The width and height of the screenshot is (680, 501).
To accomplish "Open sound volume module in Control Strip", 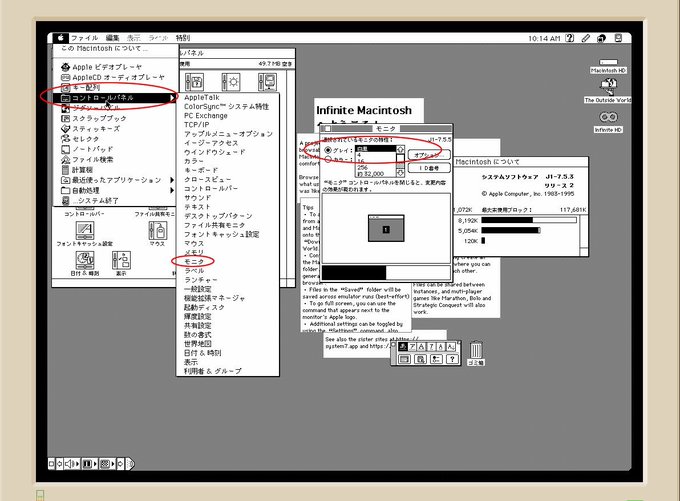I will 71,464.
